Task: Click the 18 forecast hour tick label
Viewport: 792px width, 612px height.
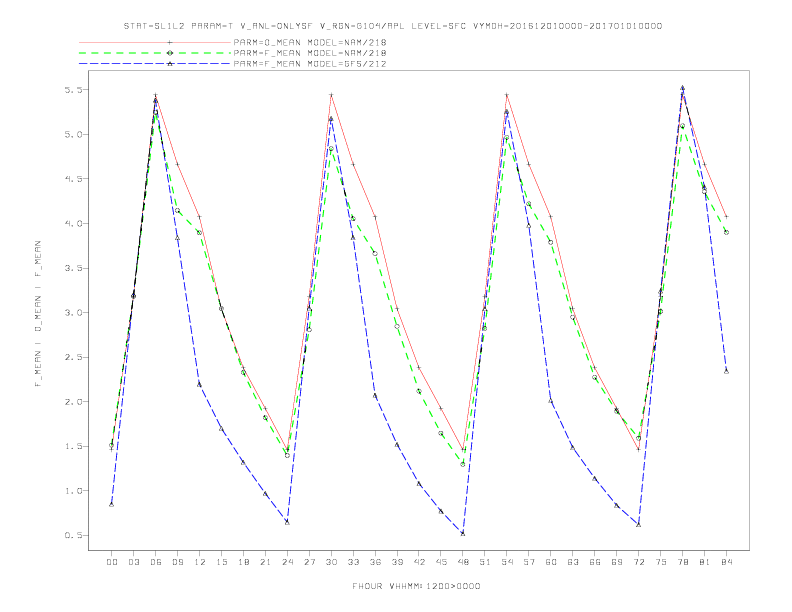Action: (x=243, y=562)
